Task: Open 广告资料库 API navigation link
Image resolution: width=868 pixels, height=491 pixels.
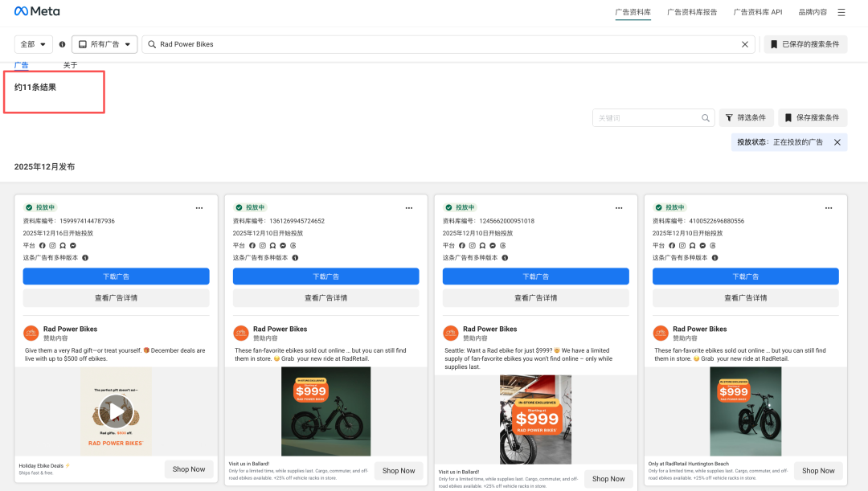Action: click(x=757, y=12)
